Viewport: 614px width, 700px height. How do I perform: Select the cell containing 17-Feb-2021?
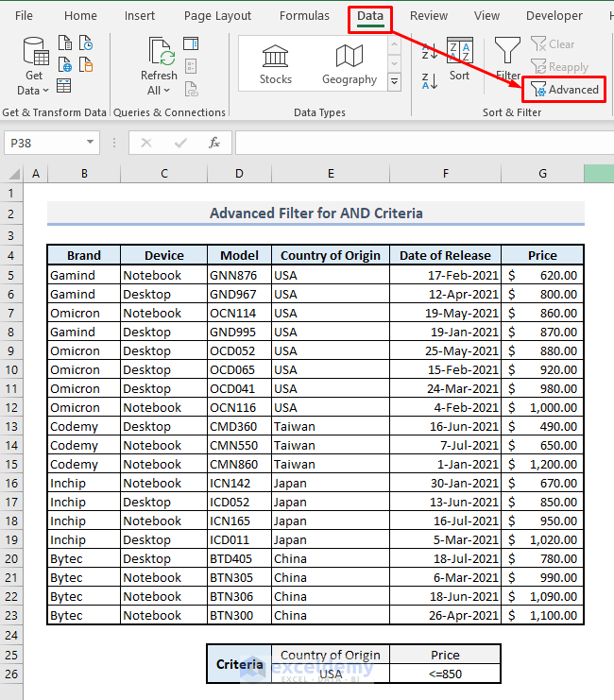pos(445,276)
